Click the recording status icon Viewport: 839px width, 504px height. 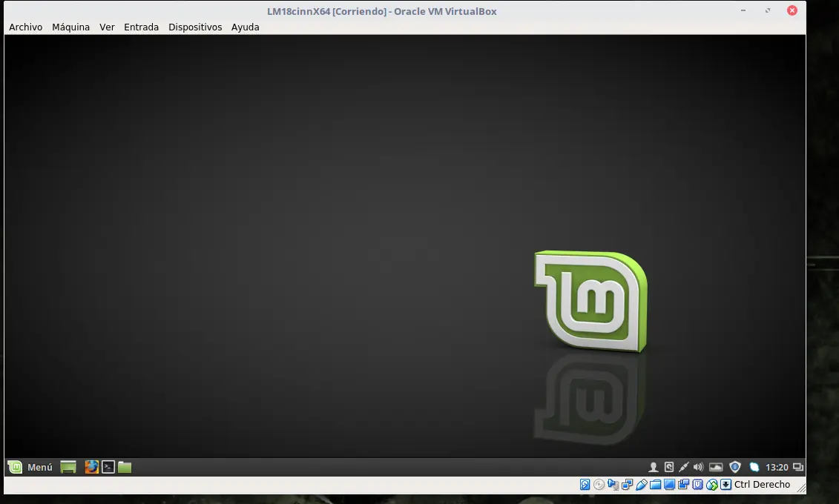tap(682, 484)
